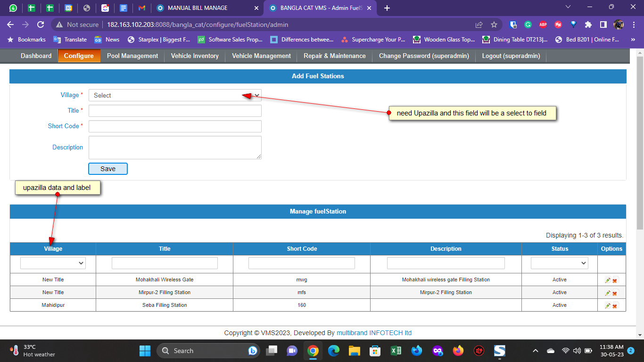Bookmark this page with the star icon
Image resolution: width=644 pixels, height=362 pixels.
pyautogui.click(x=494, y=25)
